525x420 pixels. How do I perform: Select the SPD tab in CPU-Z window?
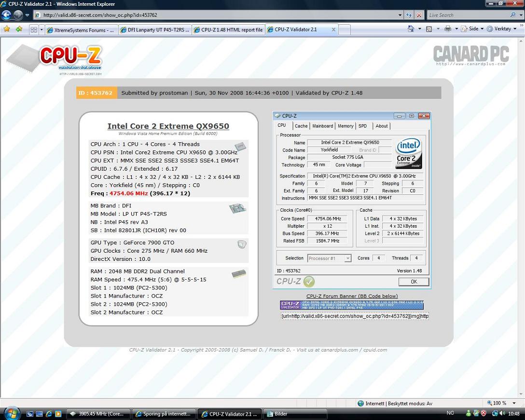coord(362,126)
